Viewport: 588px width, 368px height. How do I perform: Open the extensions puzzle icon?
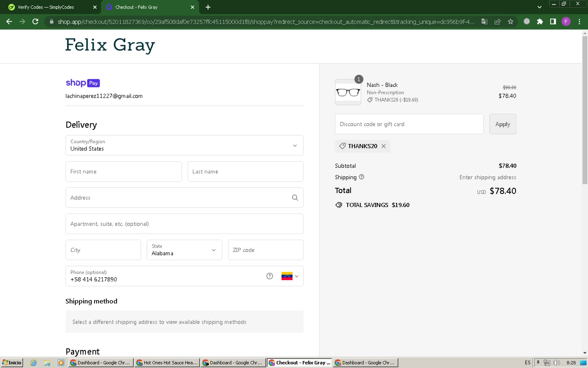point(540,22)
